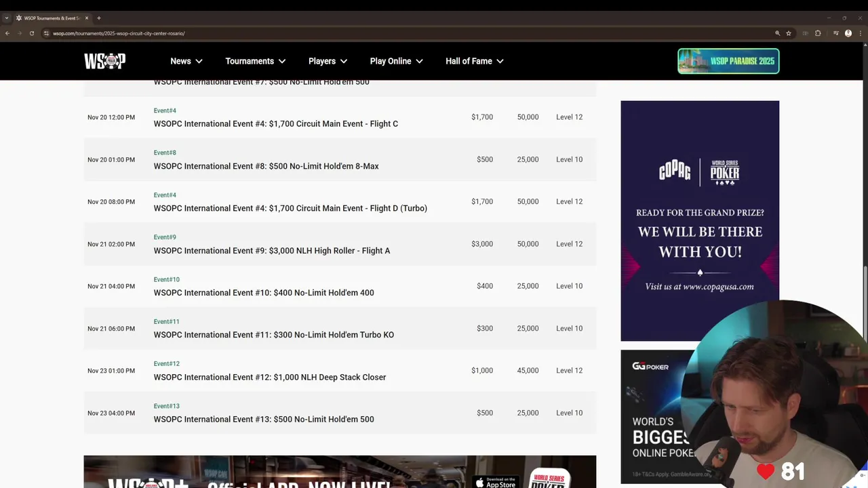Screen dimensions: 868x488
Task: Open Event #4 Circuit Main Event Flight C
Action: tap(275, 124)
